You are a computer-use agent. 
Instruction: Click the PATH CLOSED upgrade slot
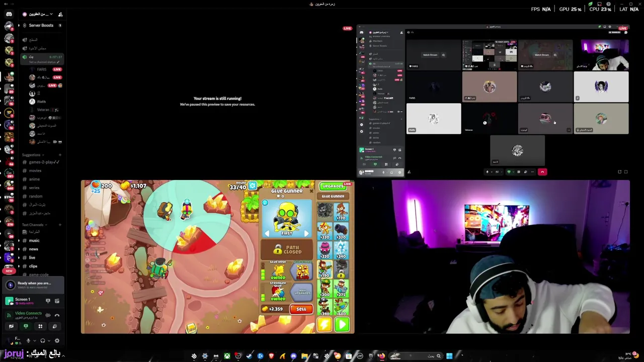tap(287, 249)
